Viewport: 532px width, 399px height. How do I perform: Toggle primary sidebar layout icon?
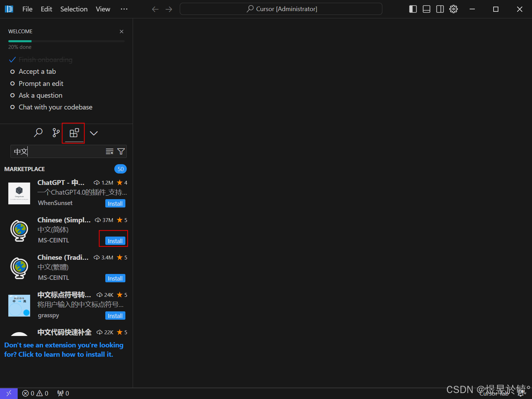coord(413,9)
